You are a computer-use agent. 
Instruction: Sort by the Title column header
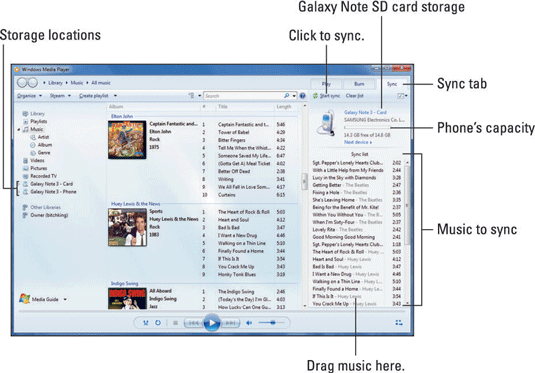pos(223,107)
